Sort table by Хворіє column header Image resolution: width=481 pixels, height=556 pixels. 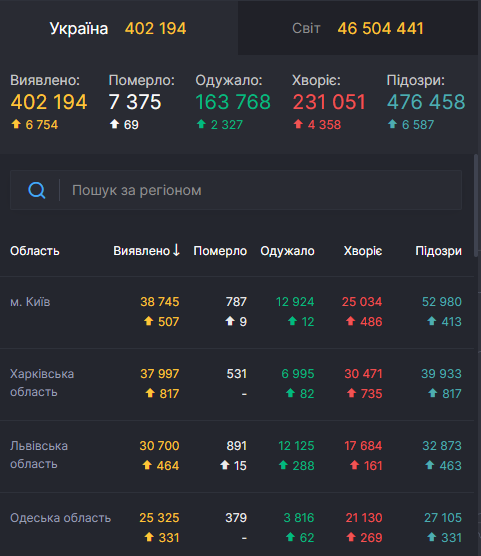[363, 251]
